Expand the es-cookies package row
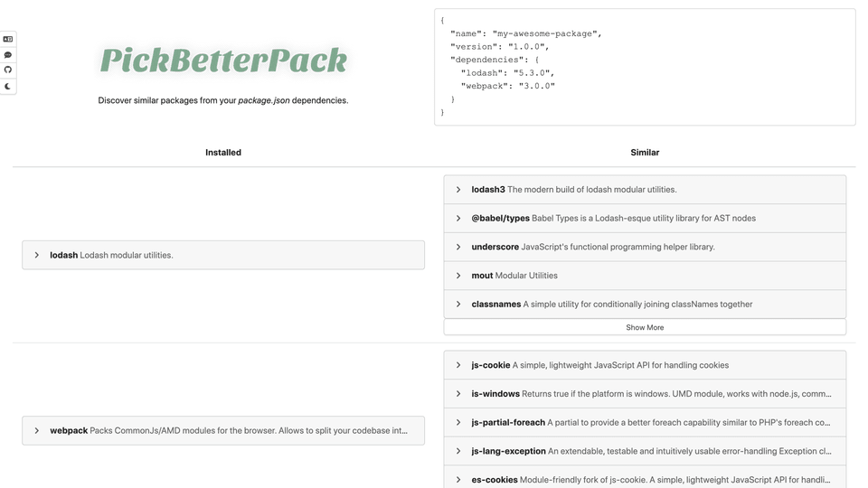Screen dimensions: 868x488 pos(645,479)
